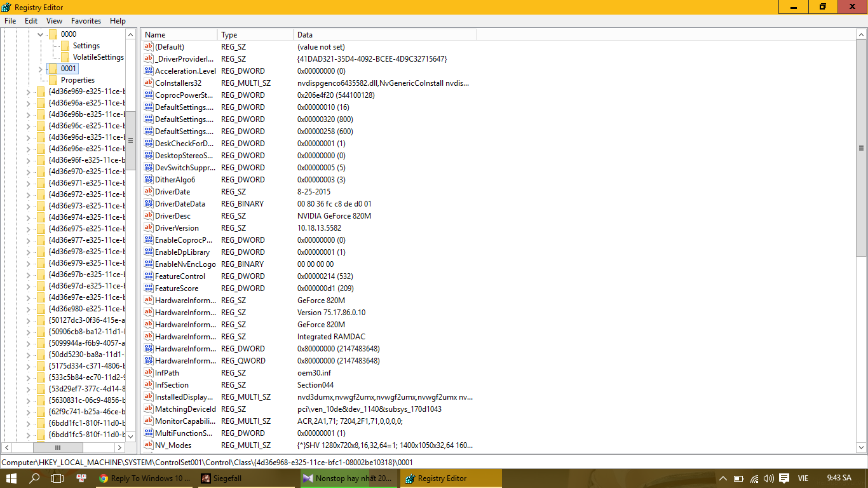Click the tree pane vertical scrollbar thumb
Image resolution: width=868 pixels, height=488 pixels.
[x=130, y=141]
